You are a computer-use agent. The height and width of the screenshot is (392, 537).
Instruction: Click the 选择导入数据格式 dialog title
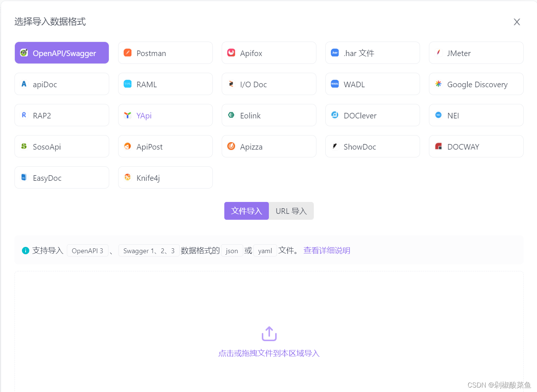[x=50, y=22]
